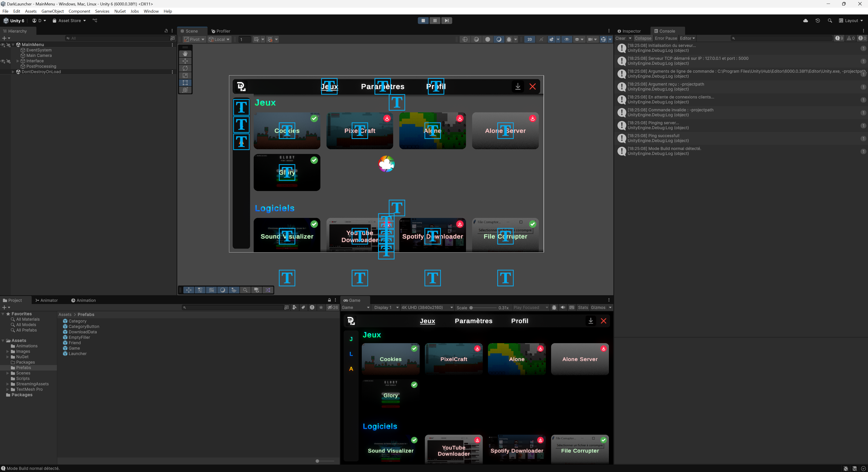This screenshot has width=868, height=472.
Task: Open Unity Cloud icon in top bar
Action: [805, 21]
